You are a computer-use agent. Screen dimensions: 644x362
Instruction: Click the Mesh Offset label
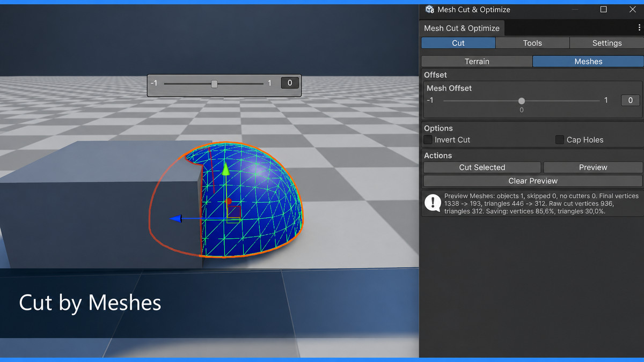pos(449,88)
